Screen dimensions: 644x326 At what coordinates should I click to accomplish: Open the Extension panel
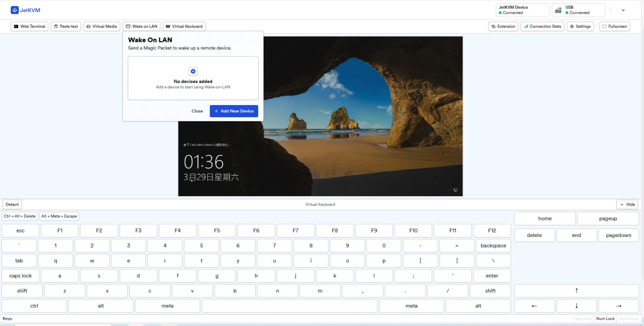pos(503,26)
